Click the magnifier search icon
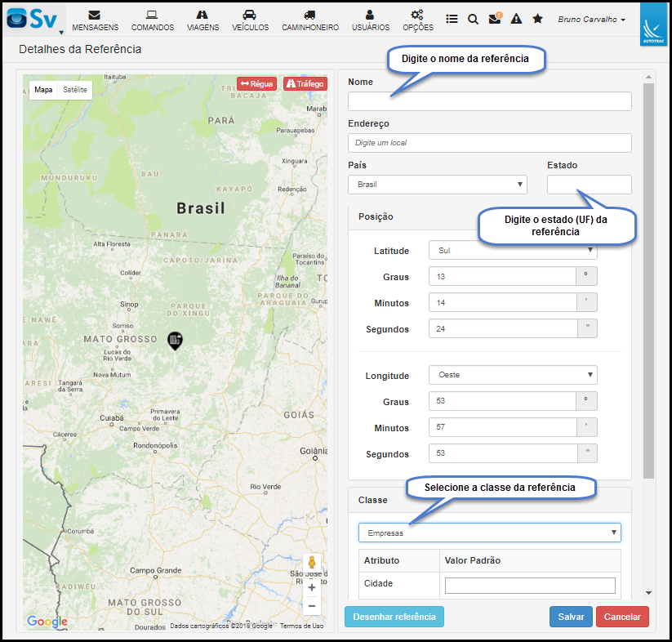This screenshot has height=642, width=672. 473,20
